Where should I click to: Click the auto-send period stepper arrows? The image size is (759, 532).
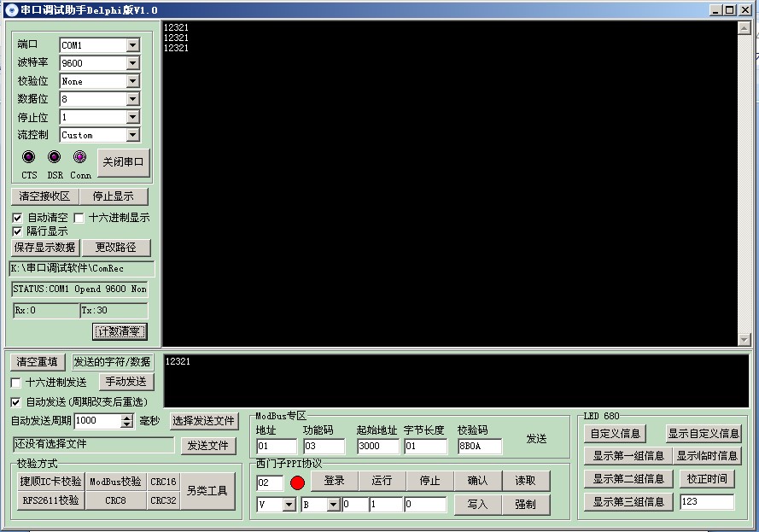(x=127, y=421)
